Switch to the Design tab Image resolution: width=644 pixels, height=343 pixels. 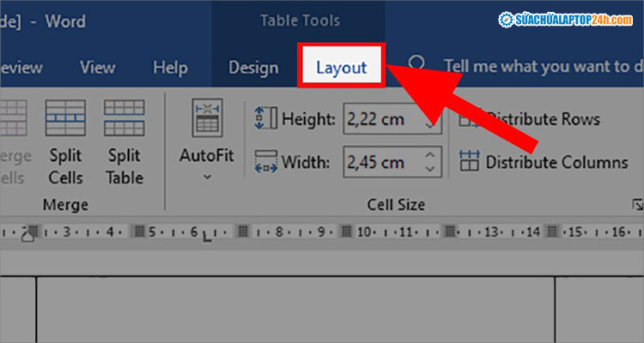coord(253,67)
